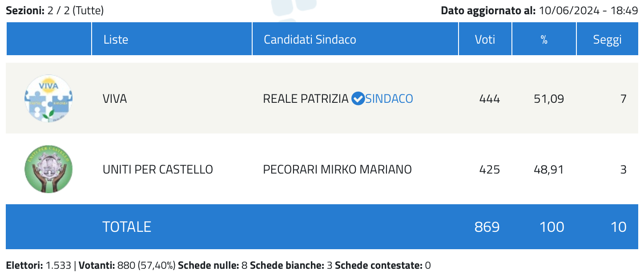Click the blue verified checkmark badge
This screenshot has width=644, height=275.
pos(358,98)
